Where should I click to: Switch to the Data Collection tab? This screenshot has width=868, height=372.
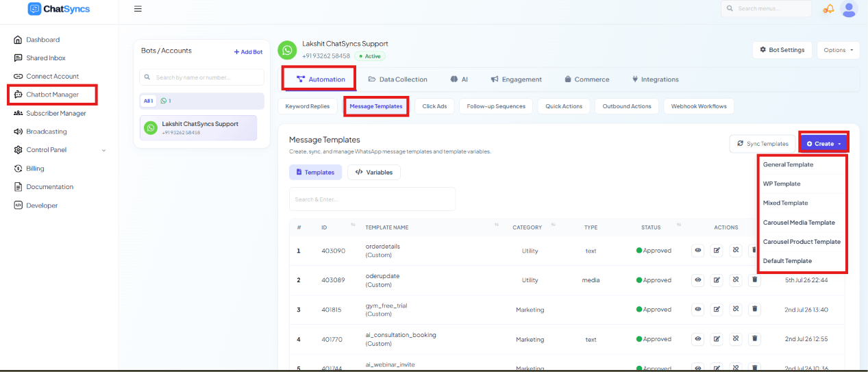point(397,79)
